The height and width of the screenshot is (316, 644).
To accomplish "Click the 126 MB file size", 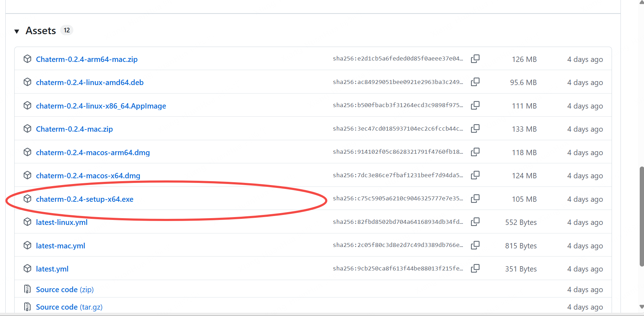I will click(524, 59).
